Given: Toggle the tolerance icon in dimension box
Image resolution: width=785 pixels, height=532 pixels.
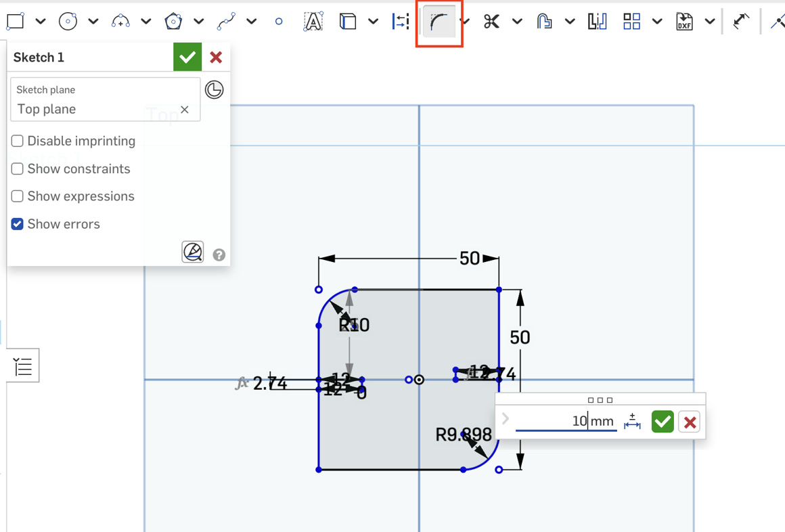Looking at the screenshot, I should (632, 421).
